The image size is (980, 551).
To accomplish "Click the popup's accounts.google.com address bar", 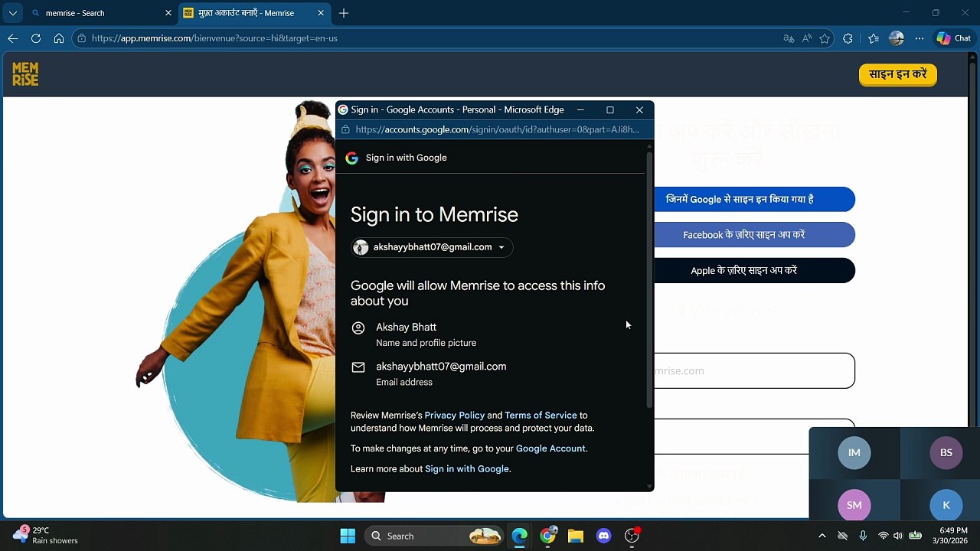I will (x=497, y=129).
